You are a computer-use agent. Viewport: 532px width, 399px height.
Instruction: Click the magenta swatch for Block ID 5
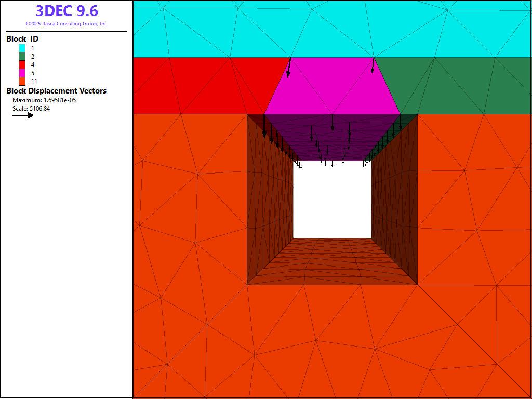[x=22, y=73]
